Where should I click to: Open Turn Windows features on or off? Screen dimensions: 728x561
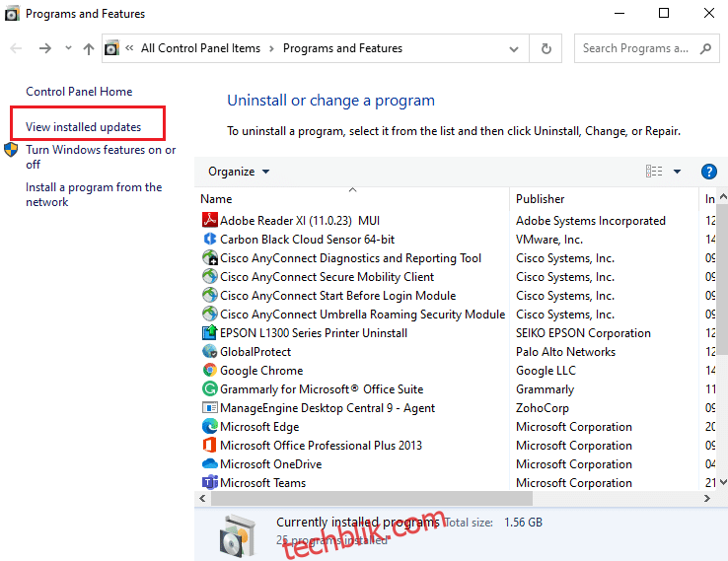pyautogui.click(x=101, y=157)
